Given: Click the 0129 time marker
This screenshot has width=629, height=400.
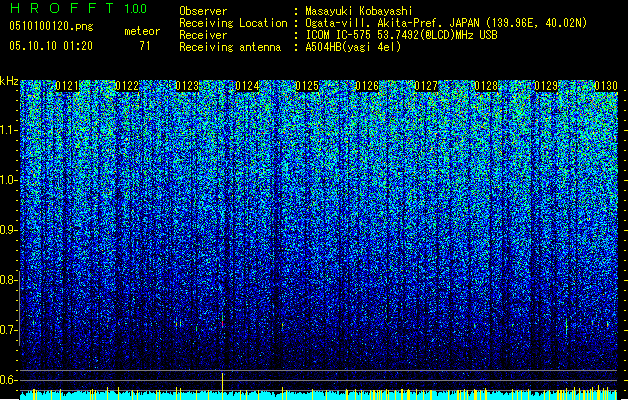Looking at the screenshot, I should click(x=546, y=86).
